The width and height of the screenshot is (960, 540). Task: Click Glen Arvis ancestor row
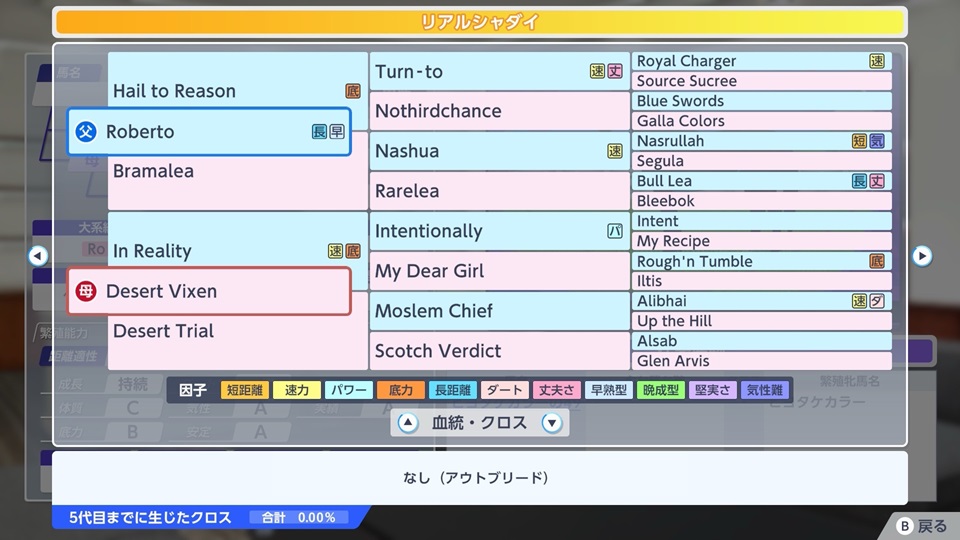(762, 361)
